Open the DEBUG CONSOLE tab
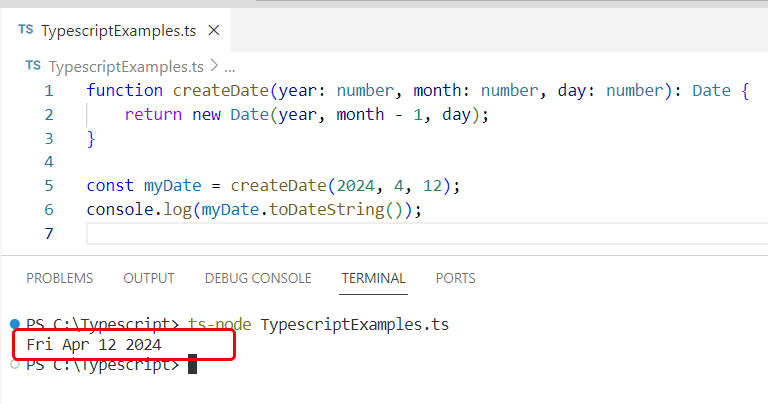Viewport: 768px width, 404px height. coord(258,278)
